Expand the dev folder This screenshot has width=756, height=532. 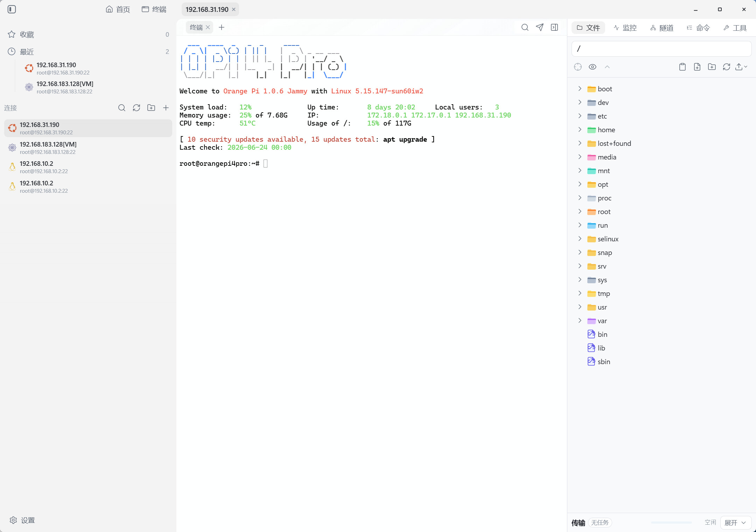580,102
